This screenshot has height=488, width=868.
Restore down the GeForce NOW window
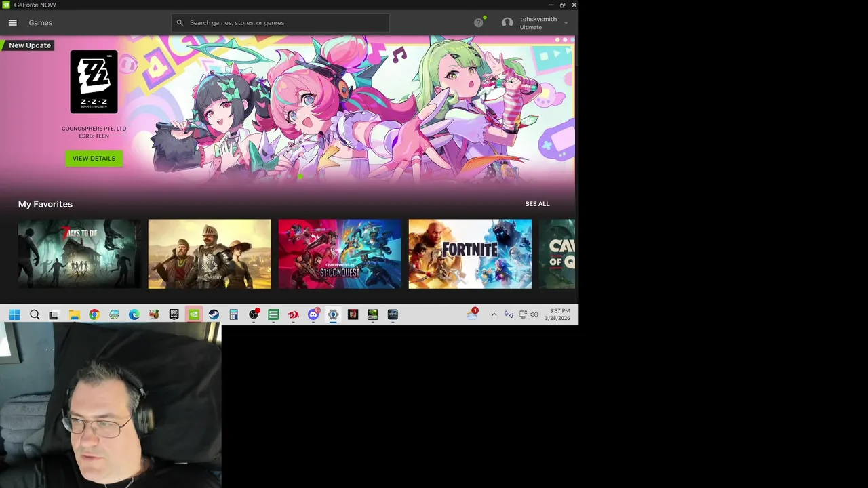point(562,5)
